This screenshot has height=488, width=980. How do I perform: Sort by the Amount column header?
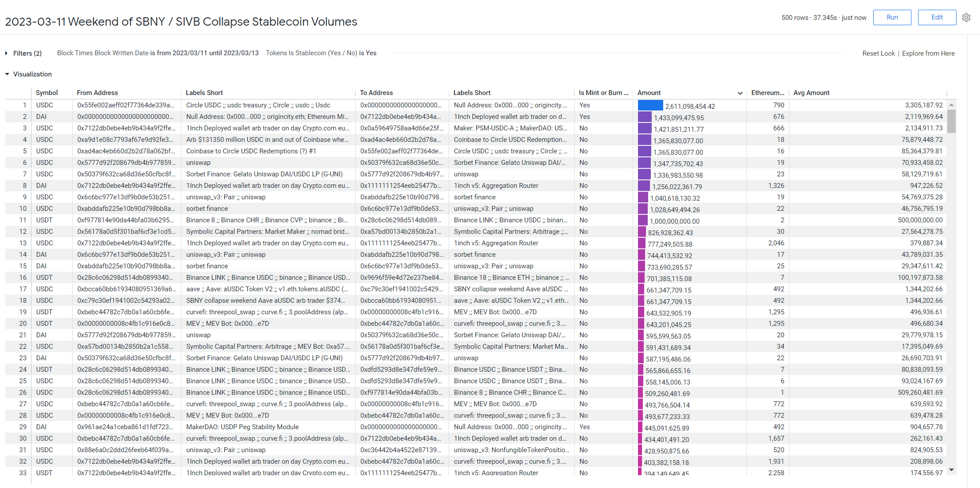pos(649,93)
